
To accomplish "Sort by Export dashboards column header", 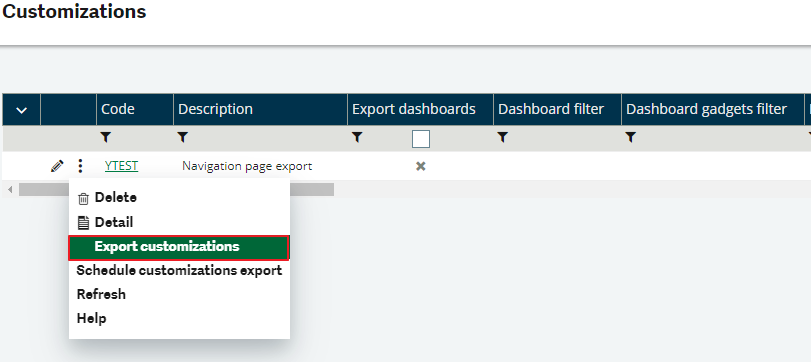I will (420, 109).
